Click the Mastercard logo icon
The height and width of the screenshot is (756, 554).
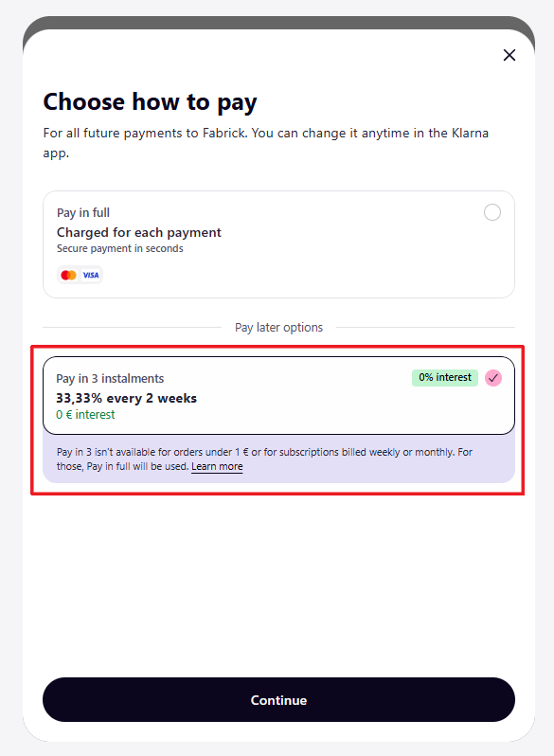68,275
